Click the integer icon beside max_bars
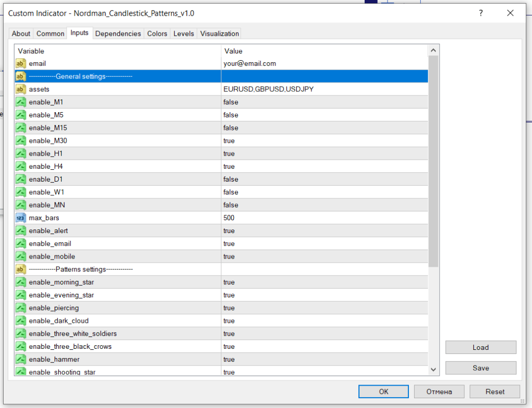Screen dimensions: 532x408 pos(21,218)
